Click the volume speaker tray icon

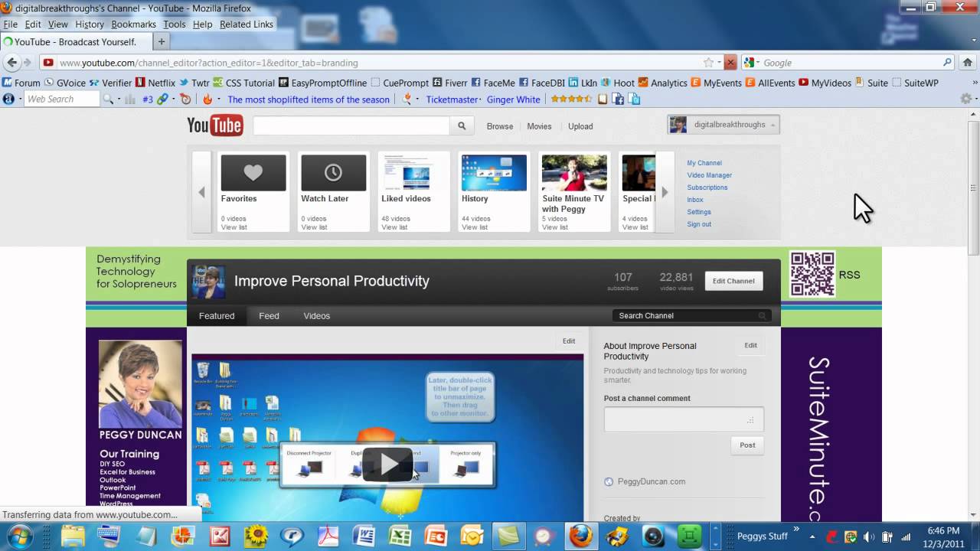coord(869,536)
